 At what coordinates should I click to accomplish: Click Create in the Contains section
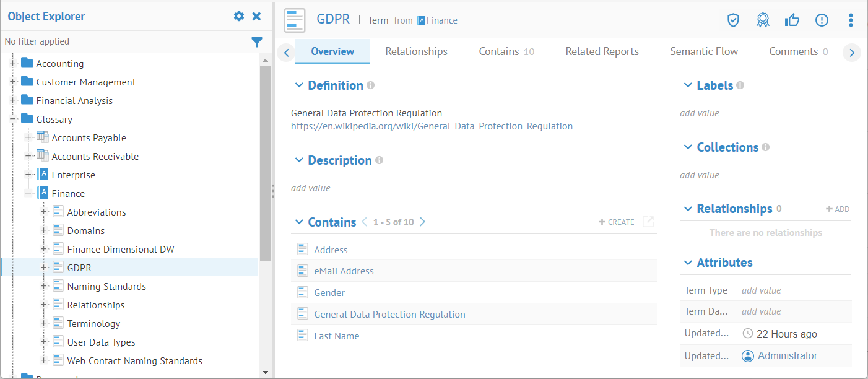(x=617, y=222)
